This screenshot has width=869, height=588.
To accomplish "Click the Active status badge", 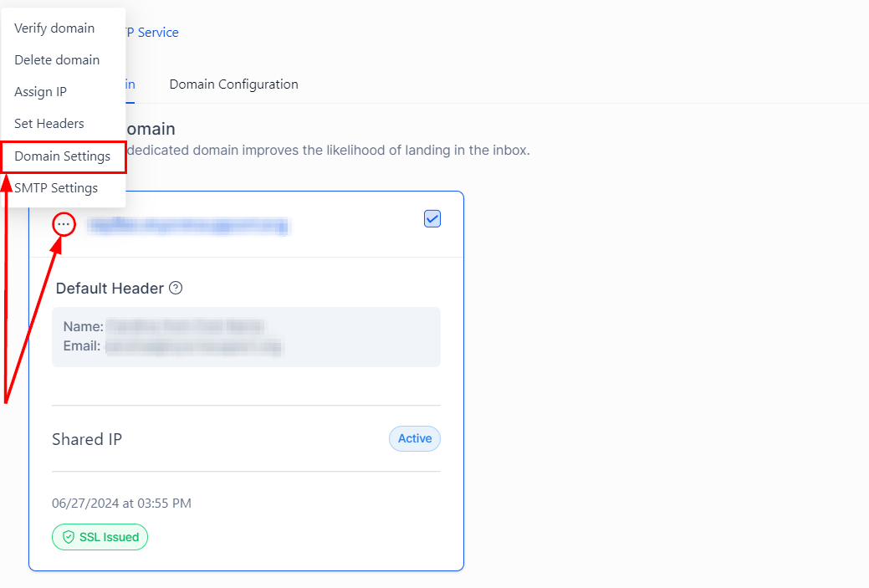I will click(x=415, y=438).
